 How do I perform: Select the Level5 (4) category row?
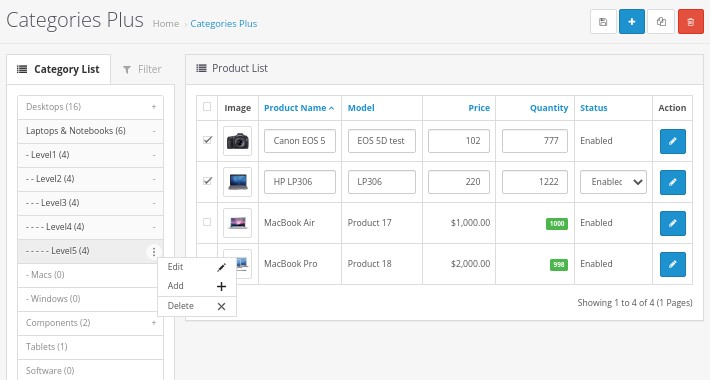click(90, 251)
